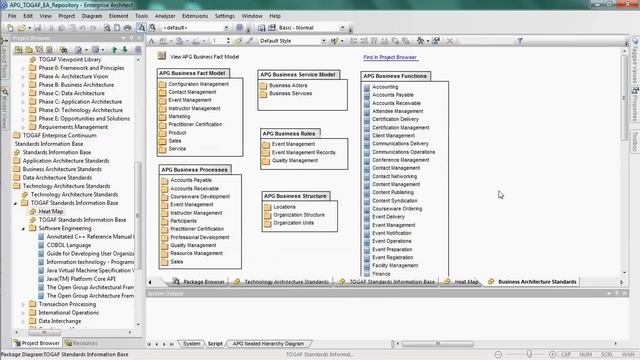Click Business Actors in APG Business Service Model
This screenshot has width=640, height=360.
[x=288, y=85]
